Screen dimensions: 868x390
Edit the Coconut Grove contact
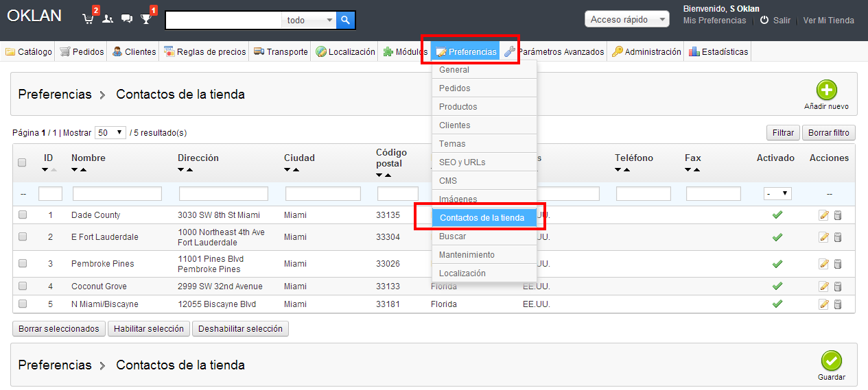[824, 287]
